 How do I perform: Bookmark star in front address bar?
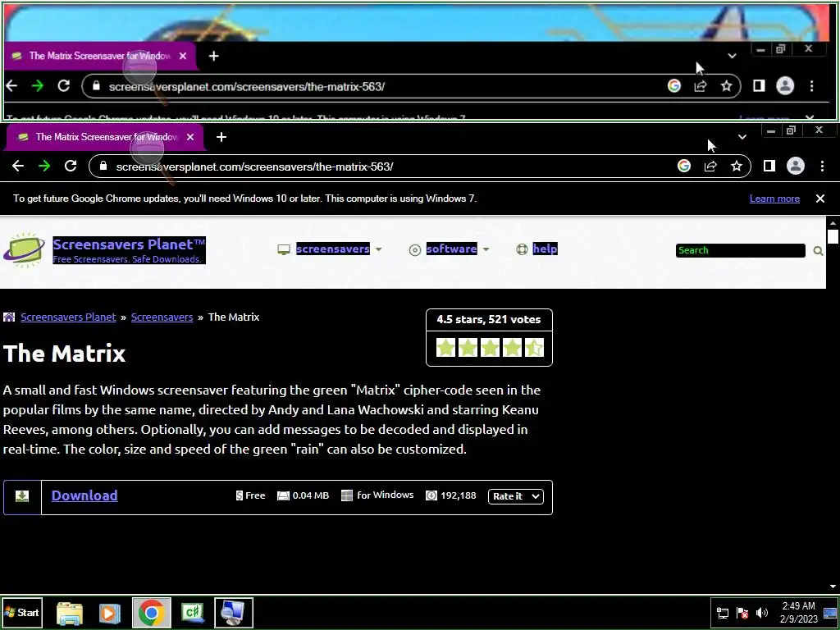click(x=737, y=166)
